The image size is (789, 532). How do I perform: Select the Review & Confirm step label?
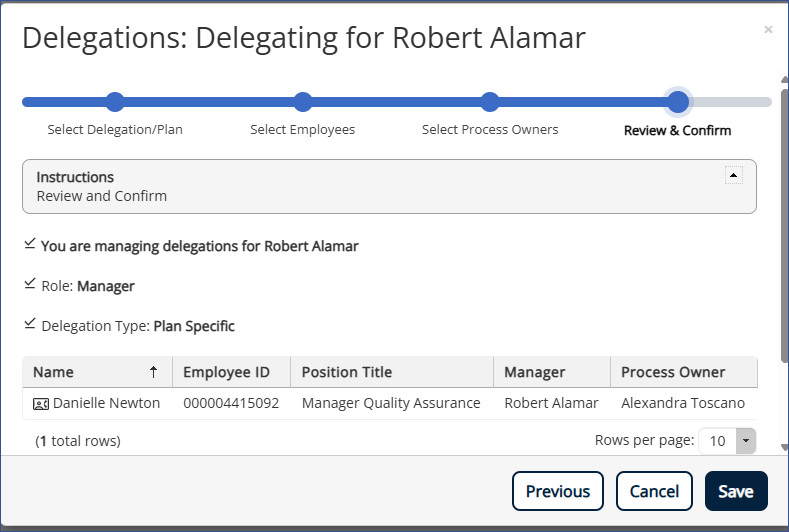click(677, 130)
